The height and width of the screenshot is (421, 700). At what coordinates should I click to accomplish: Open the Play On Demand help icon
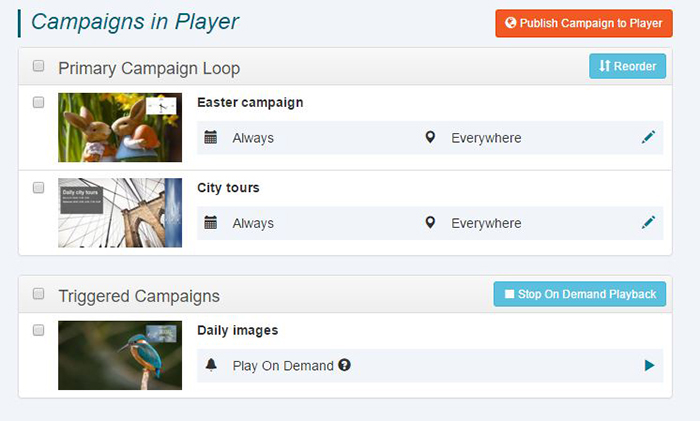(x=344, y=365)
